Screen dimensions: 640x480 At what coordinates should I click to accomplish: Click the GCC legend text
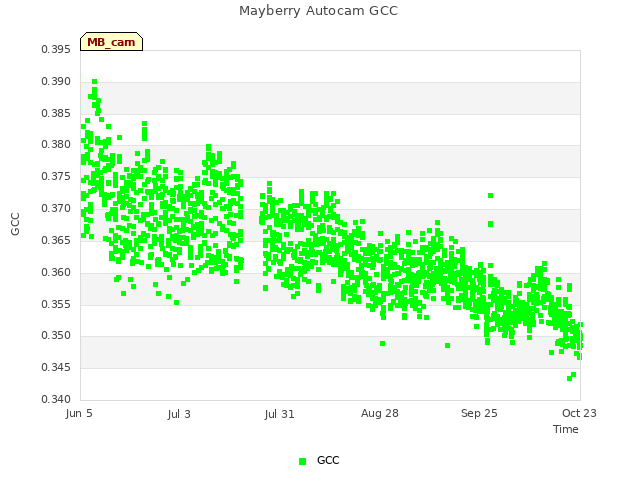click(328, 460)
